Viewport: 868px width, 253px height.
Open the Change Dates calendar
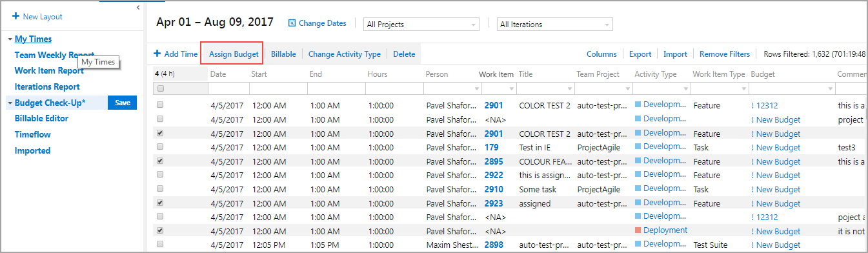[317, 23]
